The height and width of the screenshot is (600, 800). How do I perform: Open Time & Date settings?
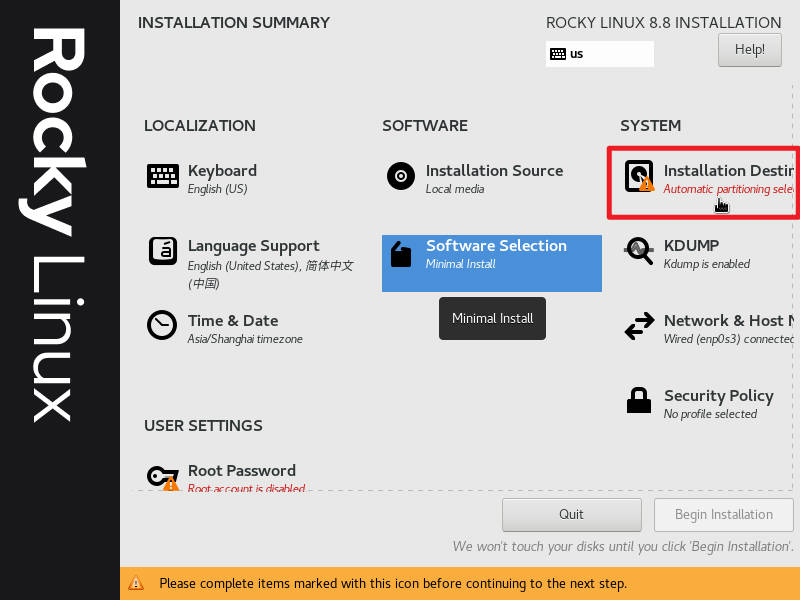click(x=233, y=320)
